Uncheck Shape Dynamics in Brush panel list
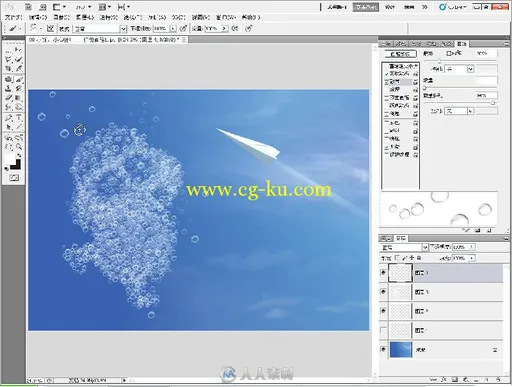Image resolution: width=512 pixels, height=387 pixels. tap(387, 73)
